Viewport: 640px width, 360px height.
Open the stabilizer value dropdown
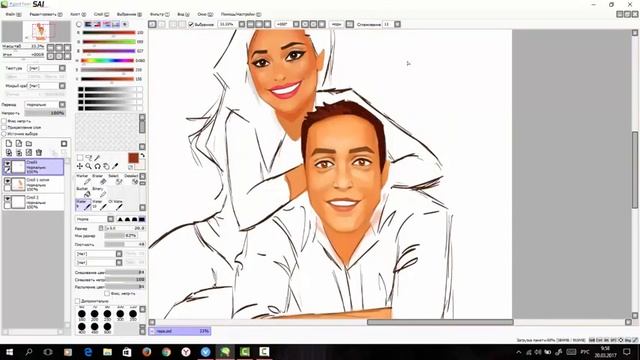pyautogui.click(x=397, y=24)
